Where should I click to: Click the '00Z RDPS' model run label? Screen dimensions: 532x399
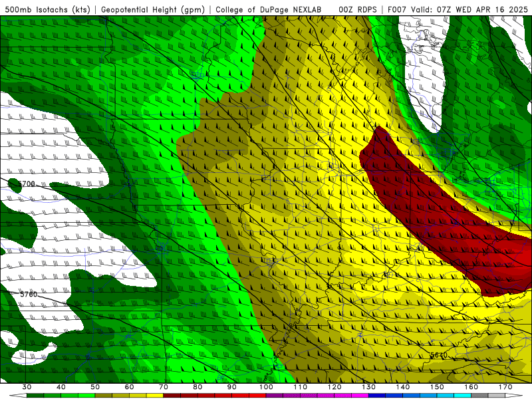[x=358, y=9]
